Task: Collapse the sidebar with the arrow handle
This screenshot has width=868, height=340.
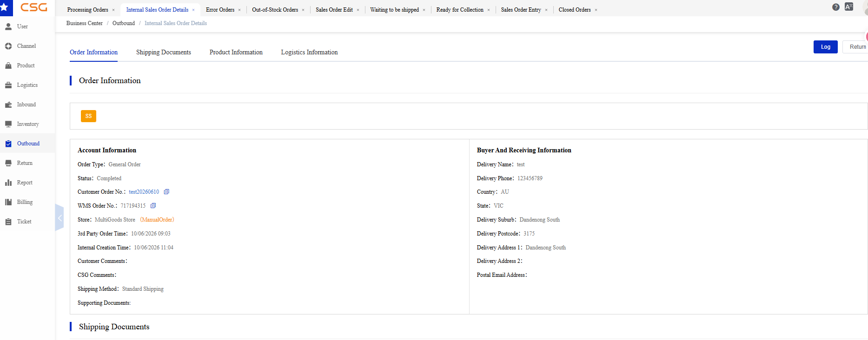Action: pyautogui.click(x=60, y=217)
